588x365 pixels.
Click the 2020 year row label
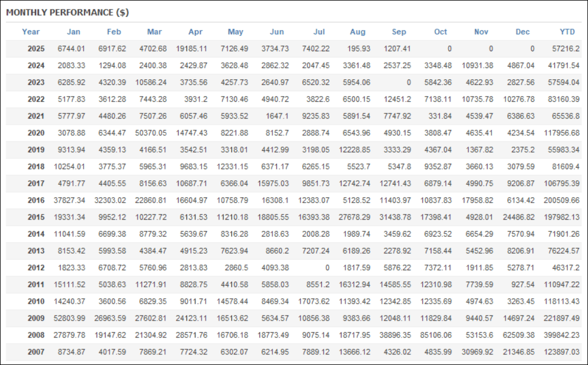point(36,134)
